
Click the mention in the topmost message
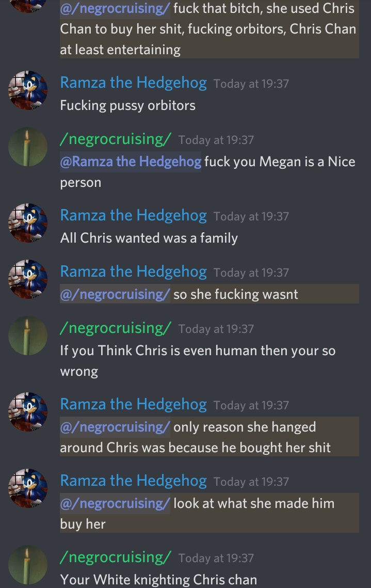coord(115,8)
